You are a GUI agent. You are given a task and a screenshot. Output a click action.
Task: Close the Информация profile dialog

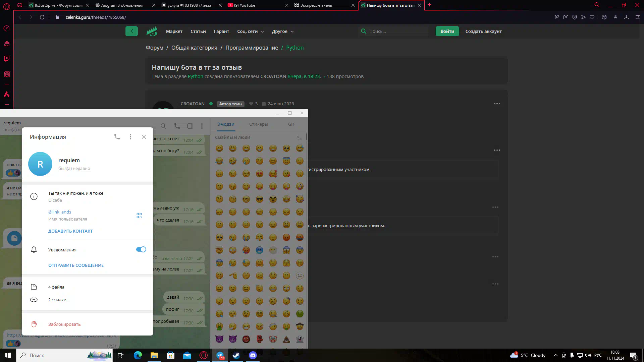[144, 137]
